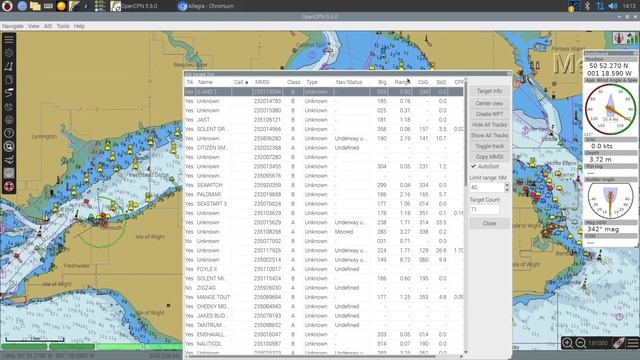The image size is (640, 360).
Task: Sort AIS list by Nav Status header
Action: (349, 82)
